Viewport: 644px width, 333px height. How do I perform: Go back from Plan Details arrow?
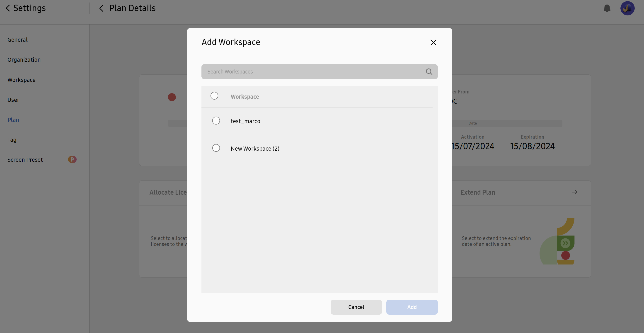pos(101,8)
